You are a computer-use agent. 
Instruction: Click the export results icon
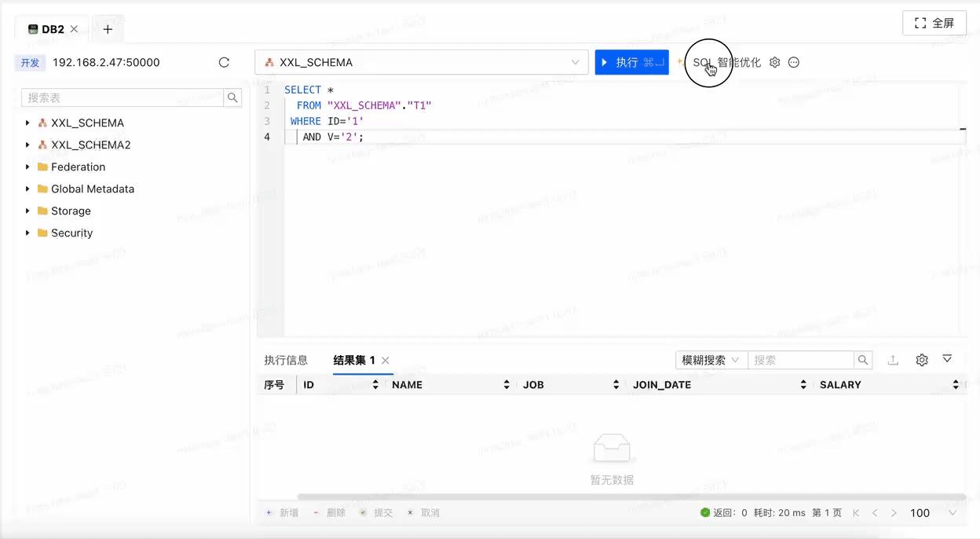(893, 359)
